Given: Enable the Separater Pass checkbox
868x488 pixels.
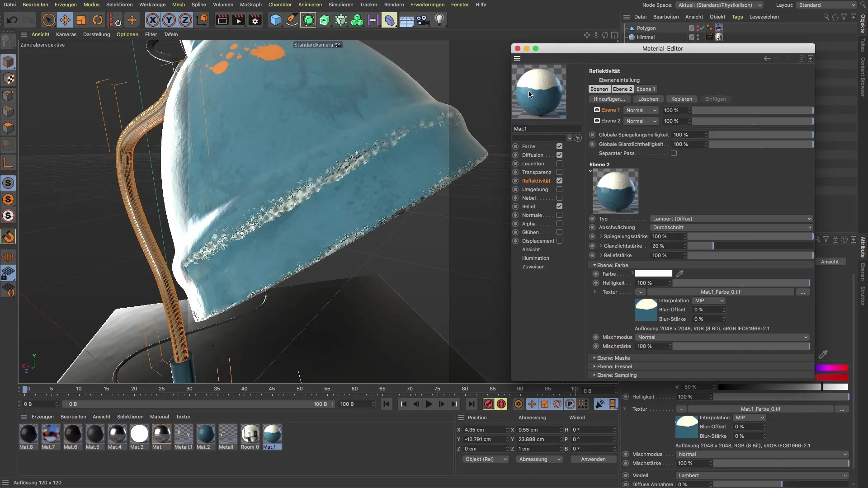Looking at the screenshot, I should click(674, 153).
